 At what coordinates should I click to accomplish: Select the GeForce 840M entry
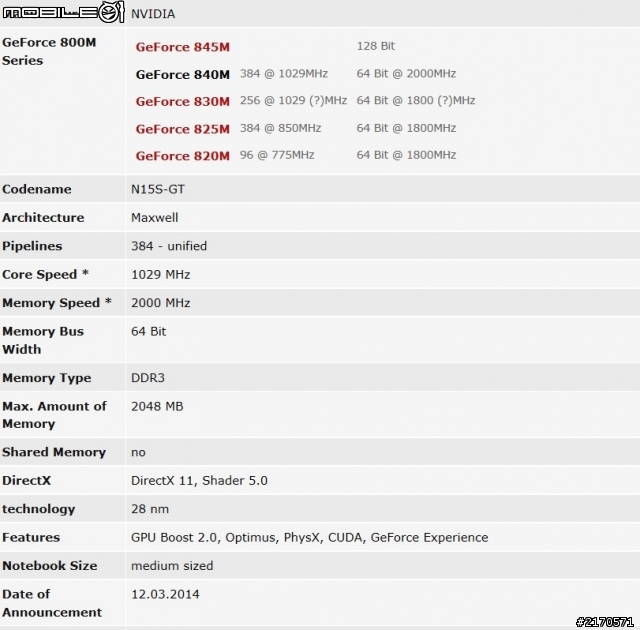click(x=182, y=74)
